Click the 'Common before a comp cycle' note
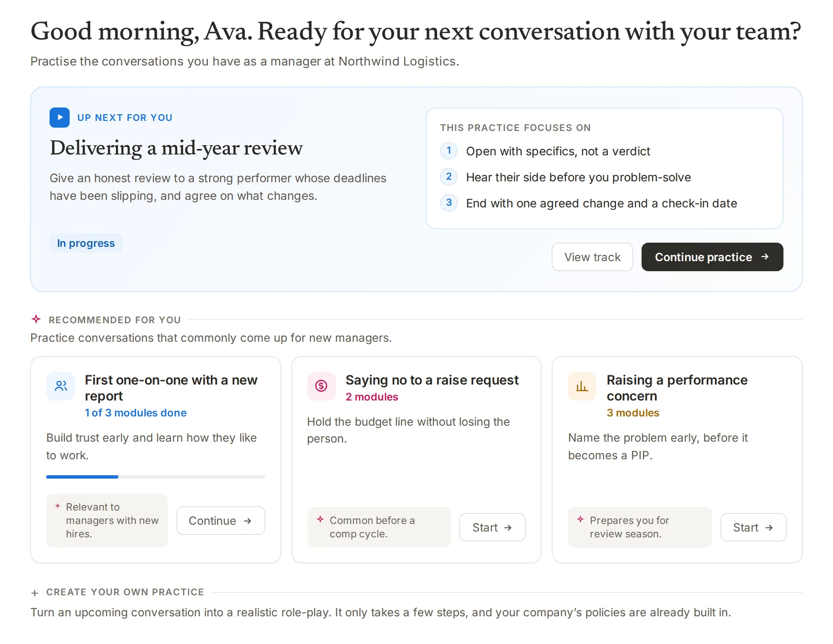The height and width of the screenshot is (644, 833). point(379,527)
